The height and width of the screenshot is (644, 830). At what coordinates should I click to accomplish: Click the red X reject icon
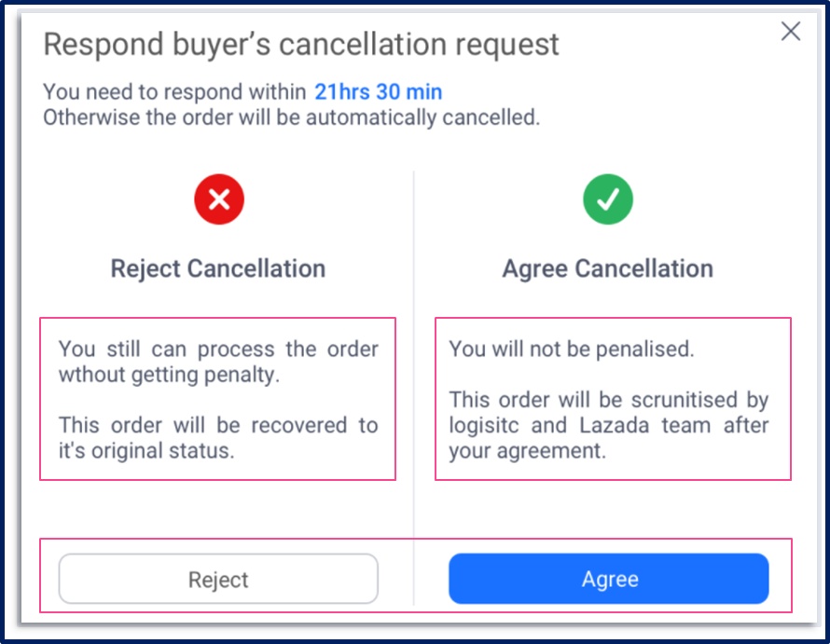click(x=219, y=199)
